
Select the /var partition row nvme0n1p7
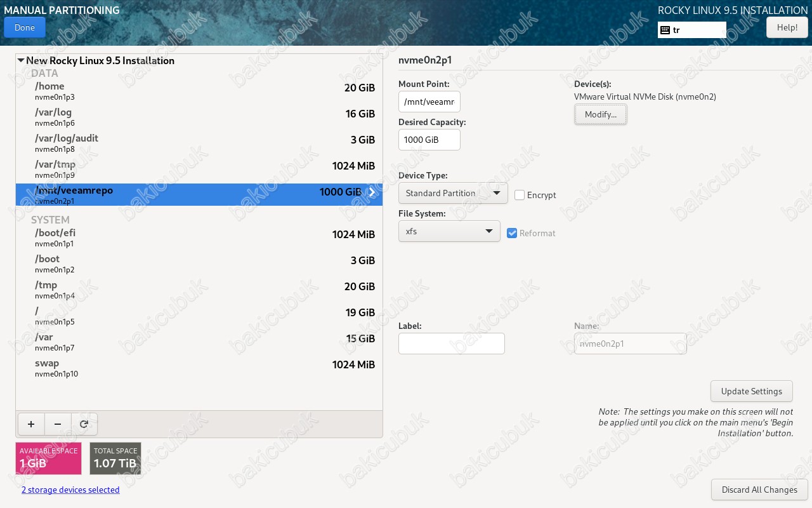(199, 342)
